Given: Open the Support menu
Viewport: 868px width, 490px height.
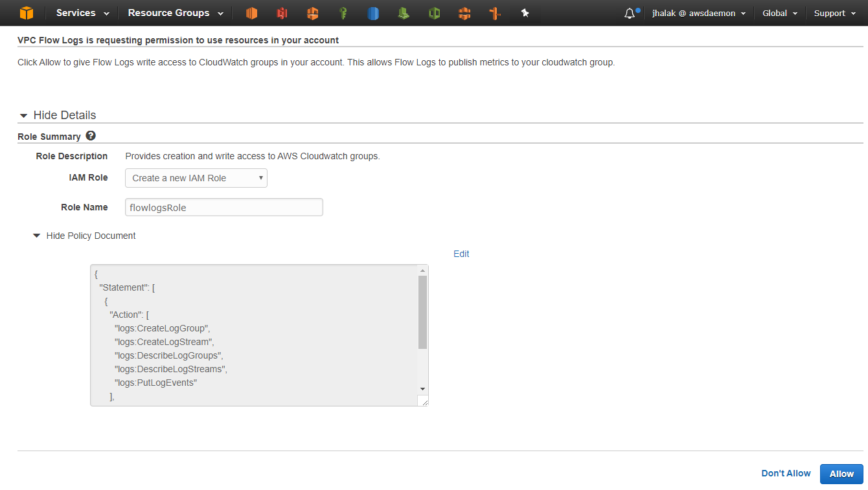Looking at the screenshot, I should pos(835,13).
